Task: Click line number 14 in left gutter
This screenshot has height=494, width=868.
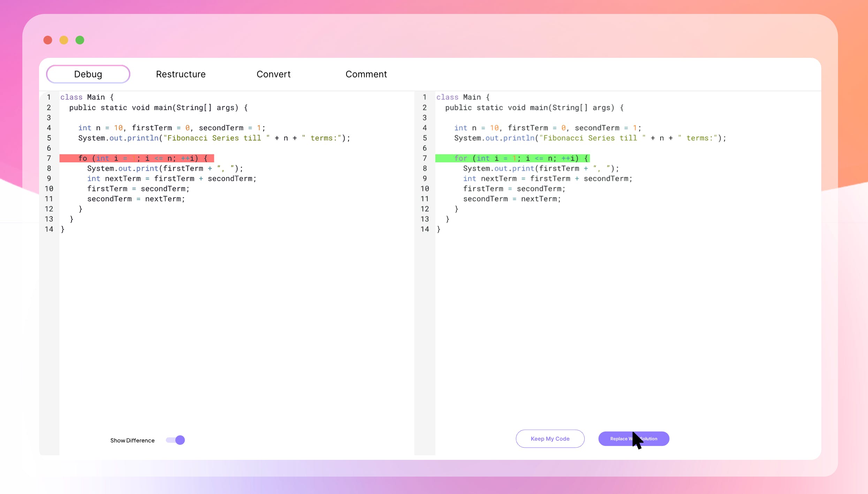Action: pos(49,229)
